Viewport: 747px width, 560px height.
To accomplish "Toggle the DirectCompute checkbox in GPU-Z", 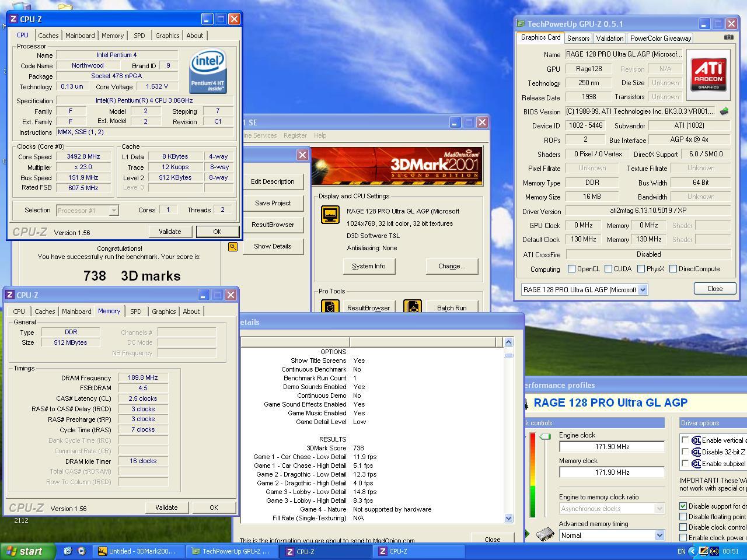I will pos(673,269).
